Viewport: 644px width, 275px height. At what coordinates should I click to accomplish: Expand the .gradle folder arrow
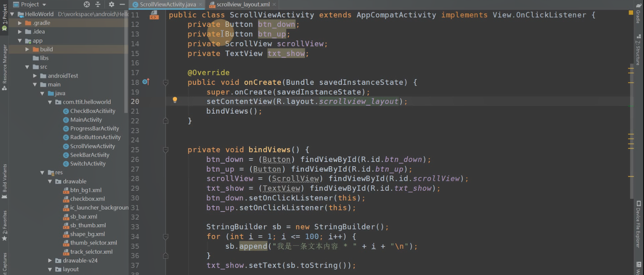20,23
